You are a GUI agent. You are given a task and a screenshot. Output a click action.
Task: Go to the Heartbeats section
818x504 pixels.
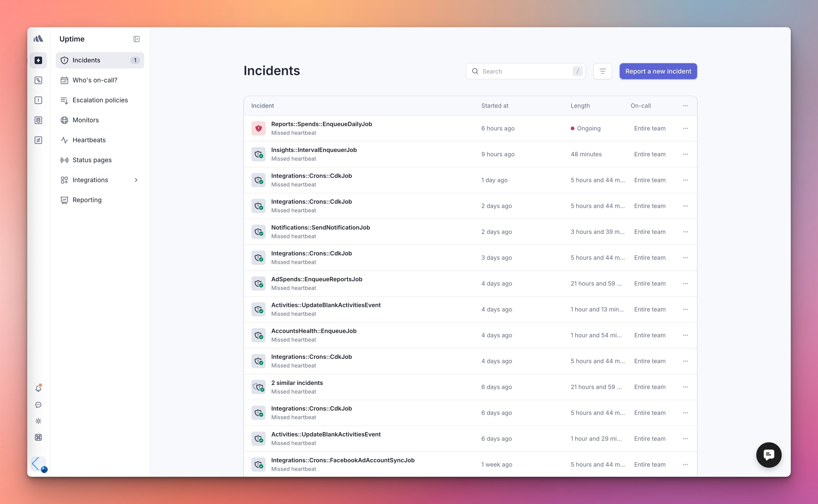pyautogui.click(x=89, y=140)
